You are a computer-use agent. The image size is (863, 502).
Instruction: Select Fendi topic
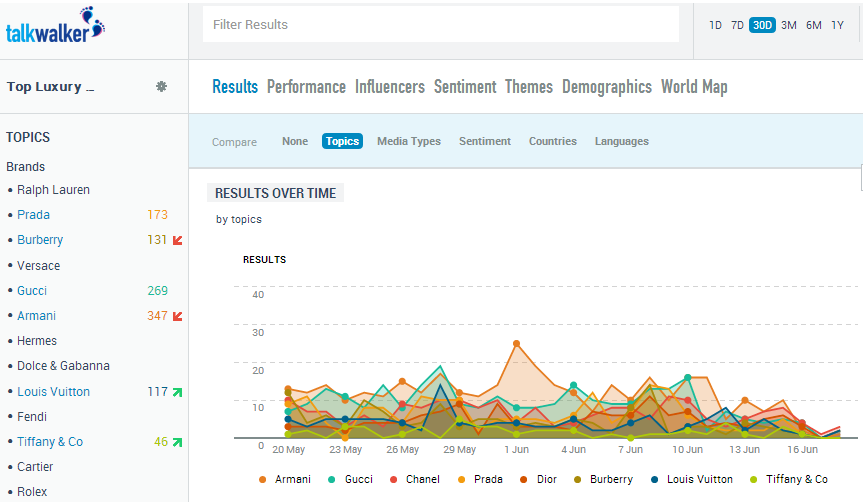(32, 417)
